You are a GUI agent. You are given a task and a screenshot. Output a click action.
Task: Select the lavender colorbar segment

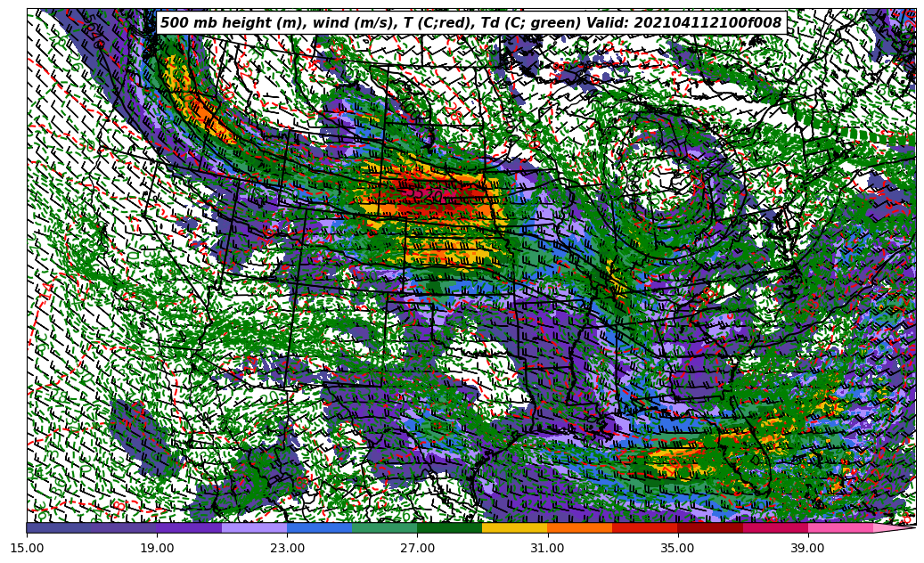click(x=255, y=528)
